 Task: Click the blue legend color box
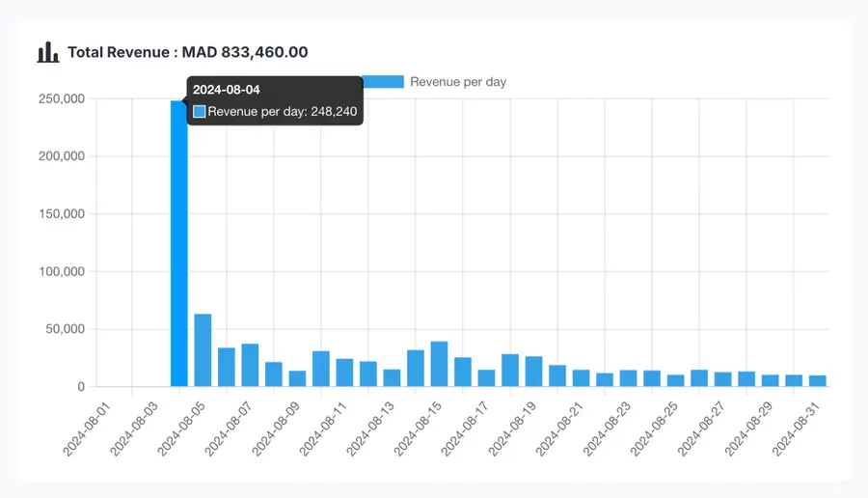383,82
